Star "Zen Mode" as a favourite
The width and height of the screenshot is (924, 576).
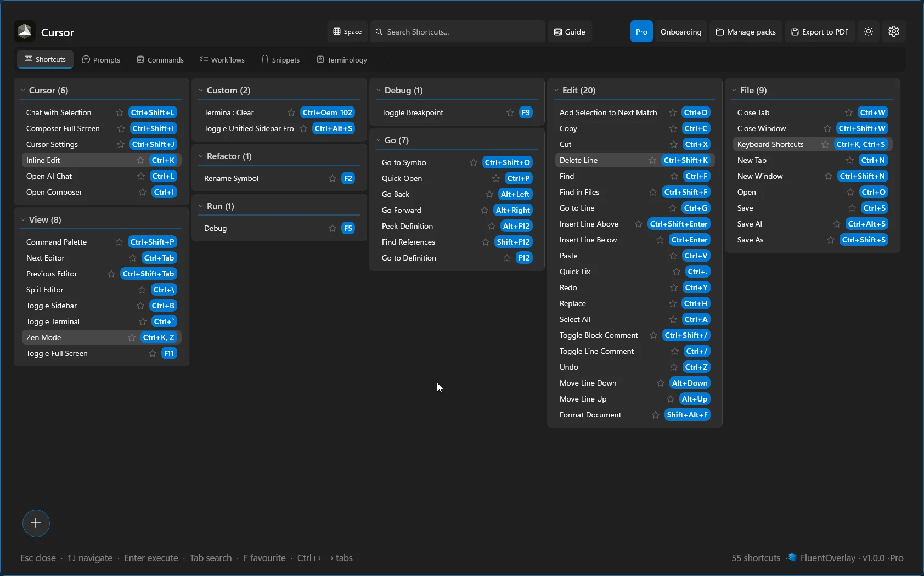click(x=132, y=337)
